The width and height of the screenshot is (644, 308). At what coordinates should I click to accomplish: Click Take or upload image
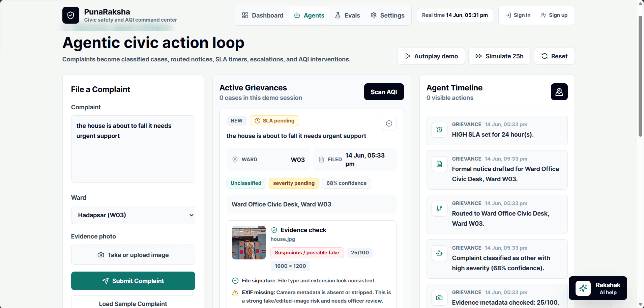coord(133,255)
